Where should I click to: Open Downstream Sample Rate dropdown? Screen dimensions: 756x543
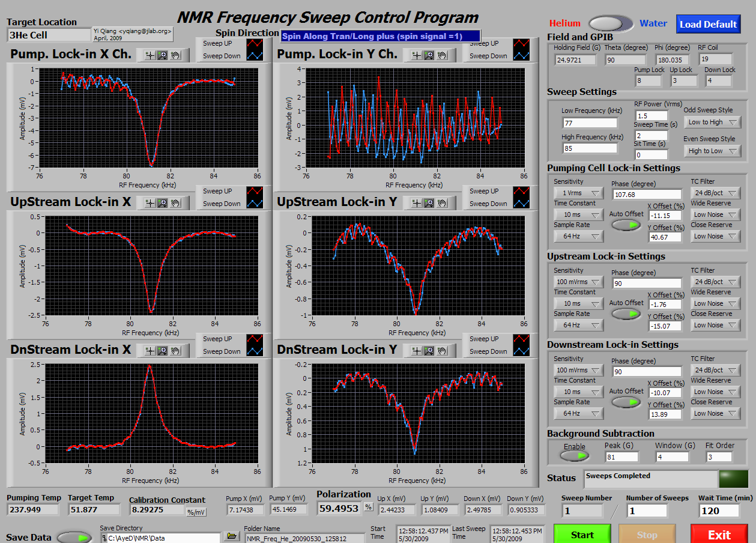coord(578,413)
